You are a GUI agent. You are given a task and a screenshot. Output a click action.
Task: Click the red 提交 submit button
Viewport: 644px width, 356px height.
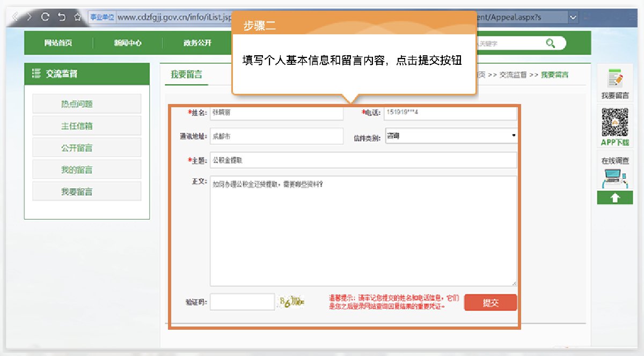coord(491,302)
